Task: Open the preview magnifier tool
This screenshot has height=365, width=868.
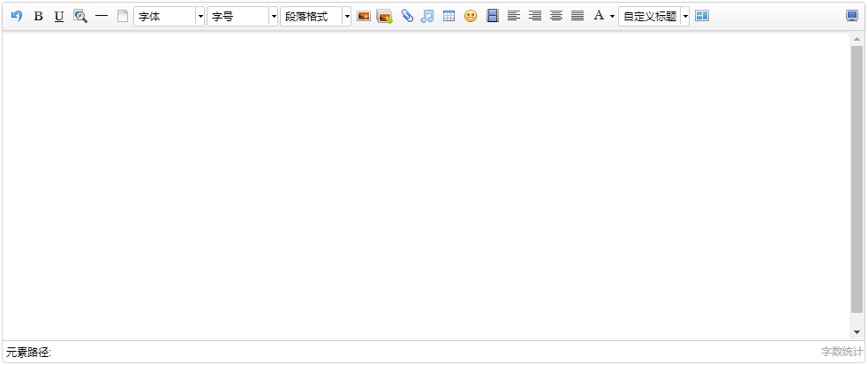Action: [80, 16]
